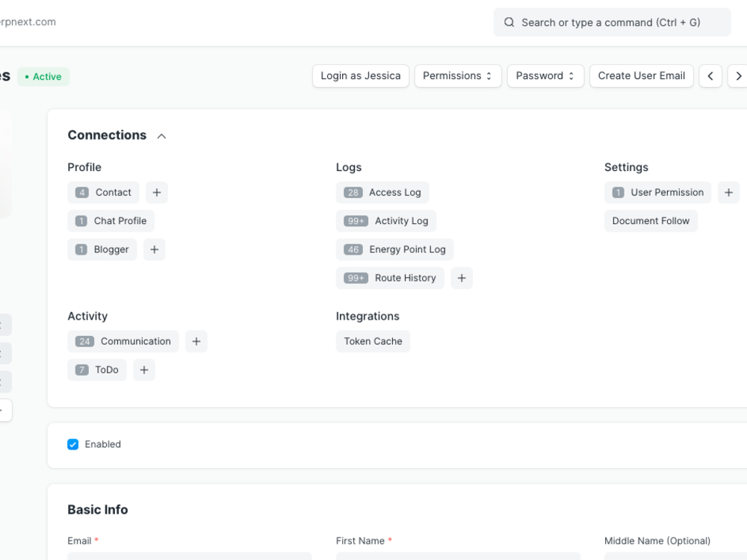
Task: Open the Permissions dropdown
Action: tap(457, 75)
